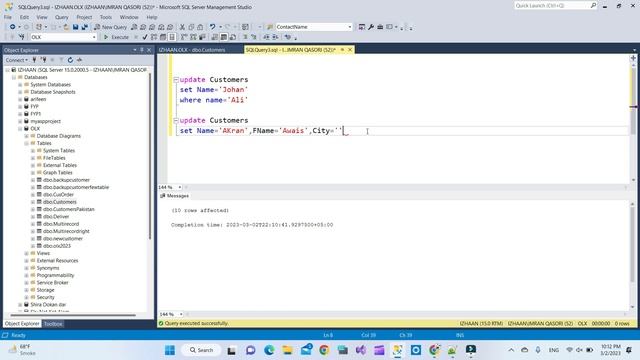Screen dimensions: 640x360
Task: Click the Refresh icon in Object Explorer
Action: 70,60
